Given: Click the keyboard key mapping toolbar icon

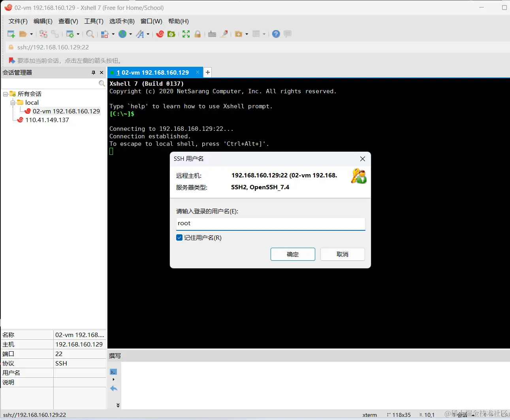Looking at the screenshot, I should (x=212, y=34).
